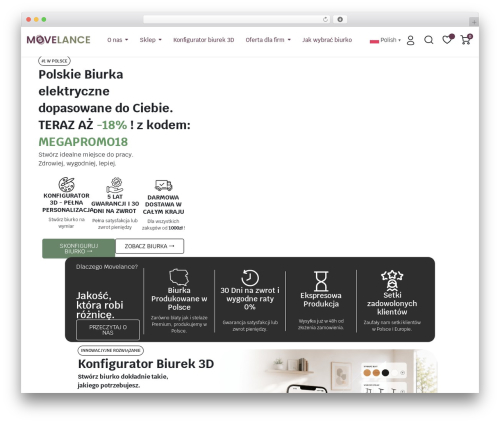Image resolution: width=500 pixels, height=423 pixels.
Task: Click the 3D configurator palette icon
Action: [66, 184]
